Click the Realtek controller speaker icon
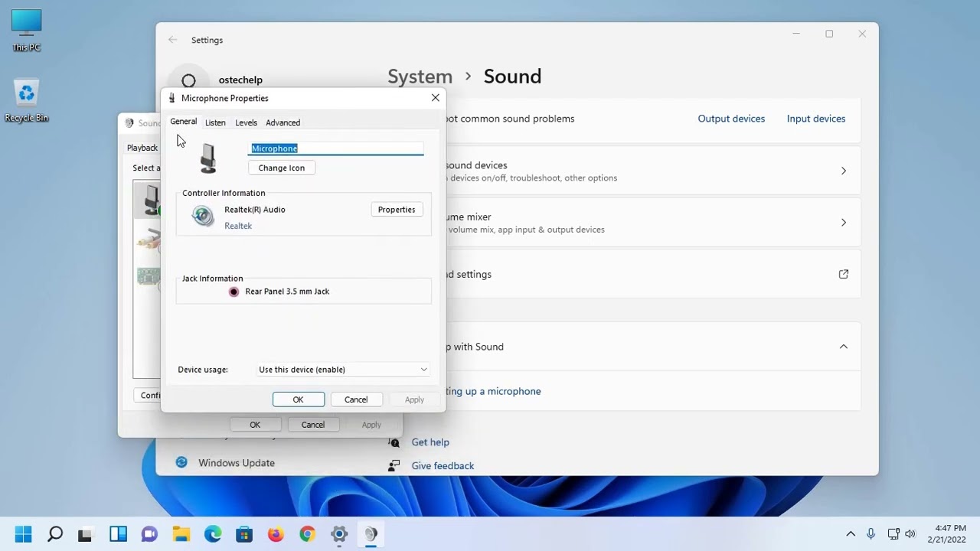980x551 pixels. pos(203,217)
